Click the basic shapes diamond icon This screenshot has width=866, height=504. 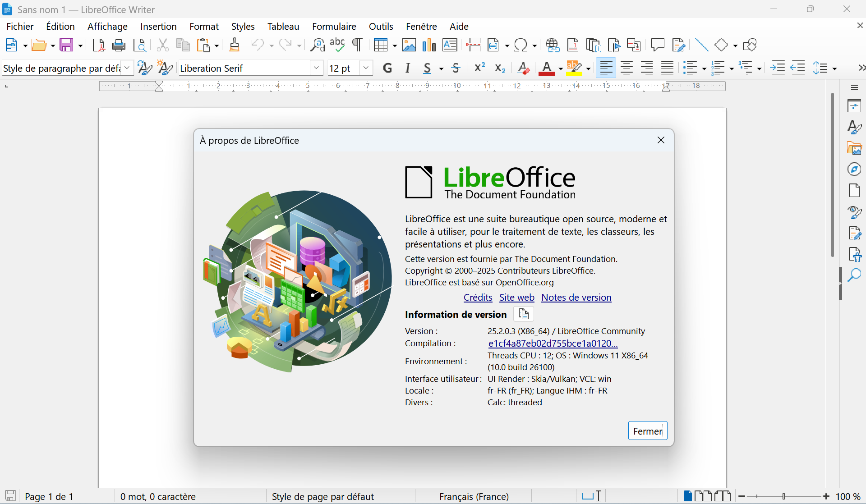coord(721,45)
